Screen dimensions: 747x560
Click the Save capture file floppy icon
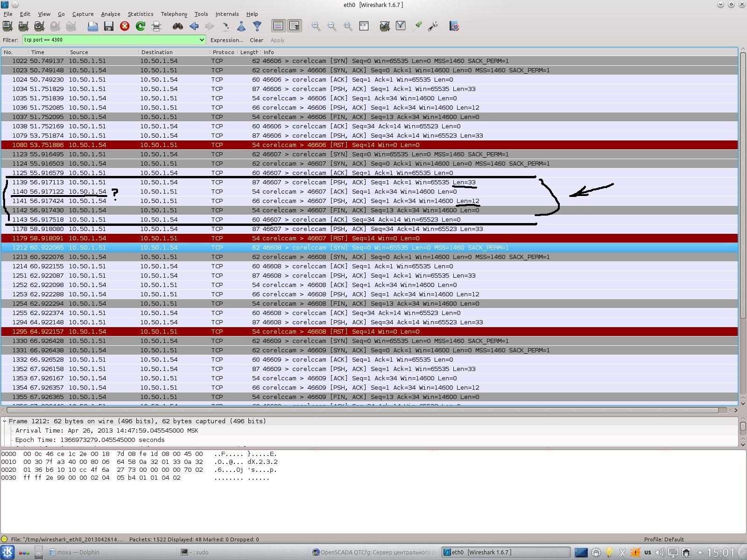point(109,26)
